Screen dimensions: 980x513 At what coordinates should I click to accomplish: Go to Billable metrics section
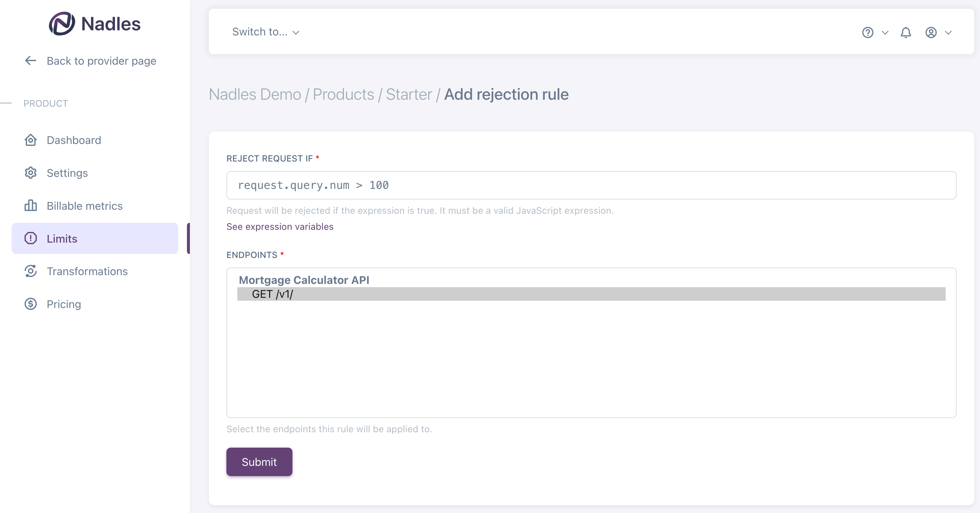tap(84, 206)
